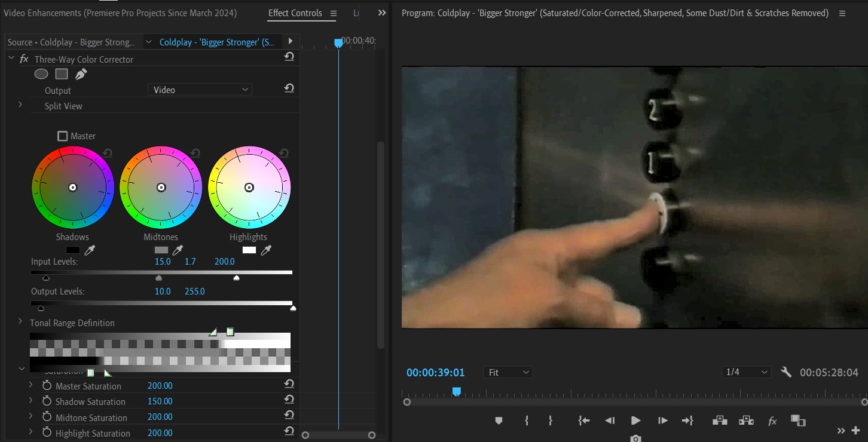
Task: Reset the Master Saturation value
Action: point(289,384)
